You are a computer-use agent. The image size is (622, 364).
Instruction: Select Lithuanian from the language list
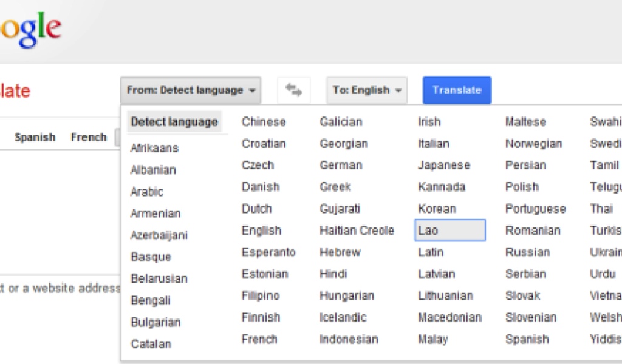446,296
